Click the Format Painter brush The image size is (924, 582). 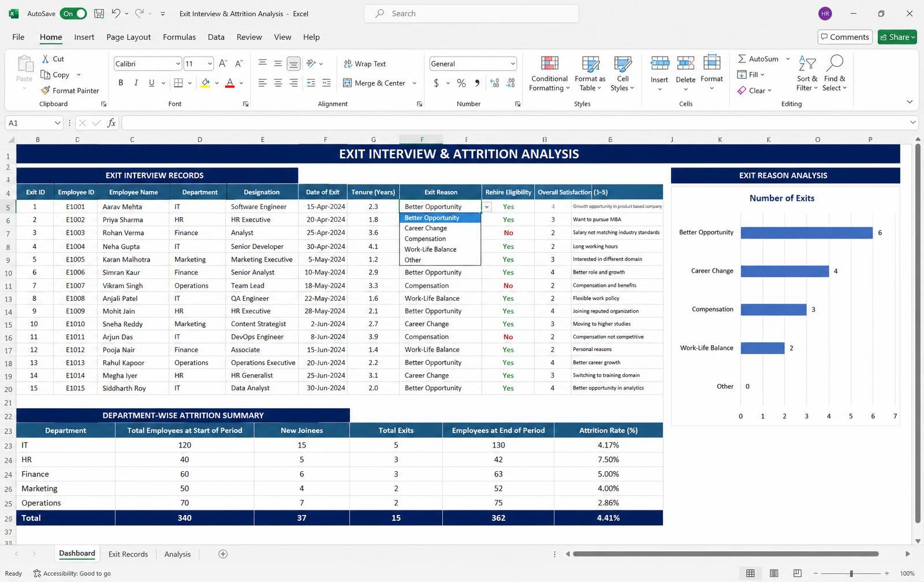(x=46, y=91)
